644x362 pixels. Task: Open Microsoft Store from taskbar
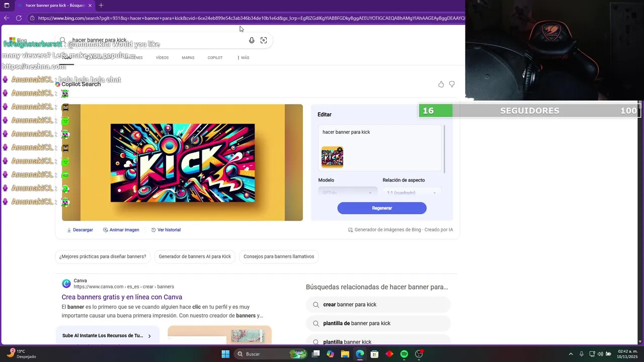pos(374,354)
